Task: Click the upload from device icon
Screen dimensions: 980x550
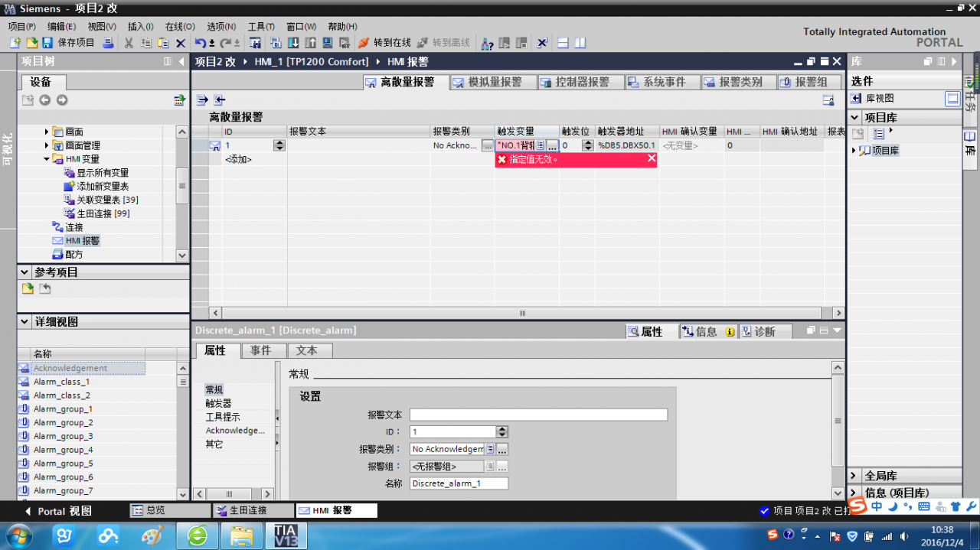Action: [310, 43]
